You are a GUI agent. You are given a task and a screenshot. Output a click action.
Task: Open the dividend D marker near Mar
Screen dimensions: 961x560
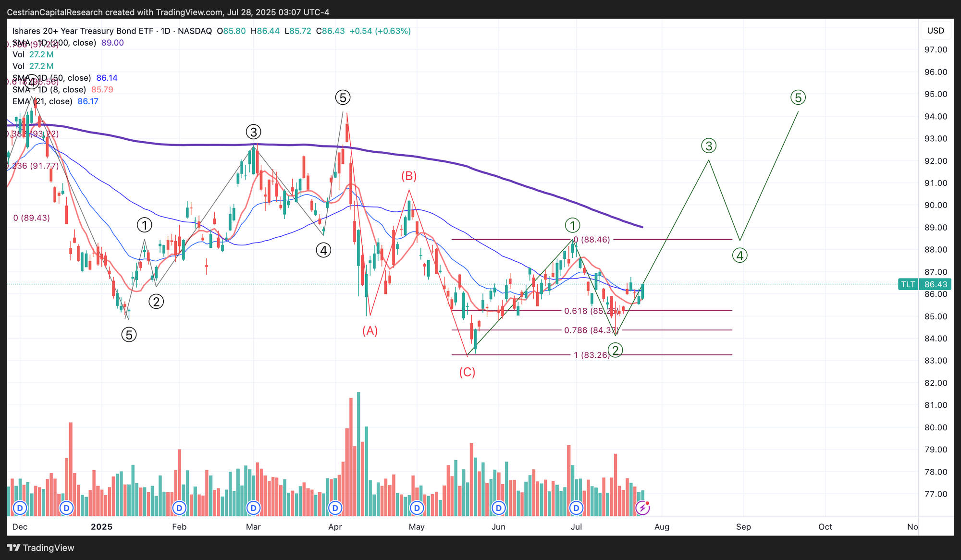coord(253,508)
